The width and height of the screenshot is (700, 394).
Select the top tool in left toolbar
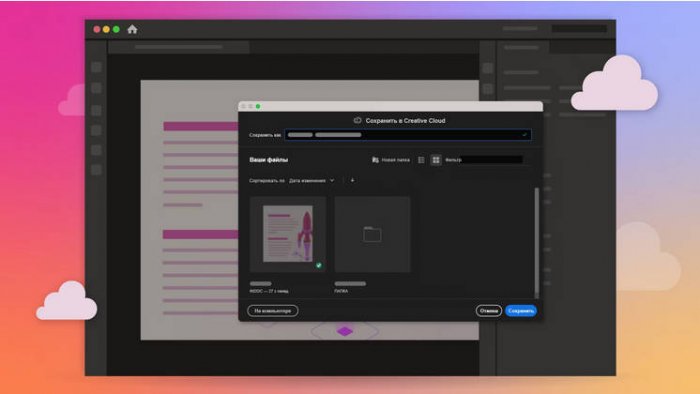point(96,67)
